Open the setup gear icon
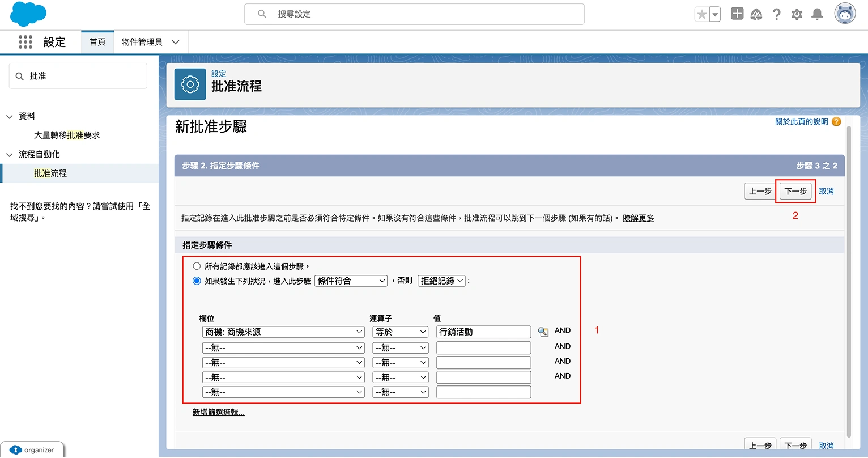 click(x=797, y=14)
